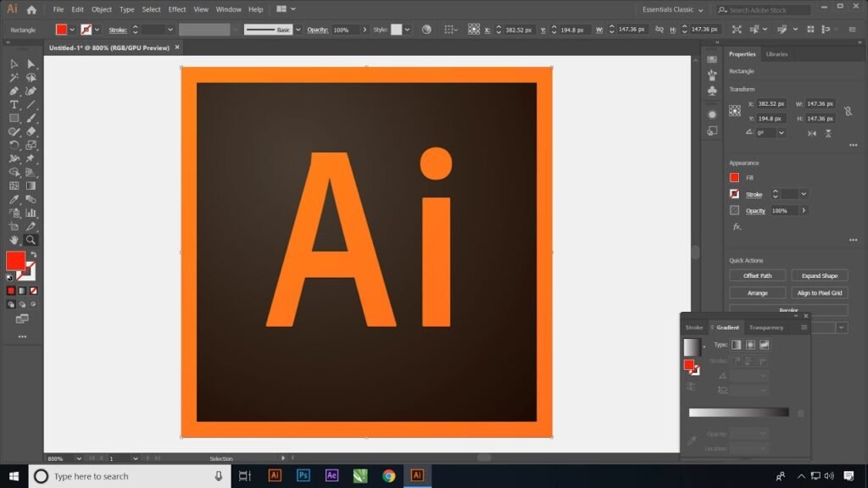Open the Stroke tab in floating panel
Image resolution: width=868 pixels, height=488 pixels.
coord(693,328)
